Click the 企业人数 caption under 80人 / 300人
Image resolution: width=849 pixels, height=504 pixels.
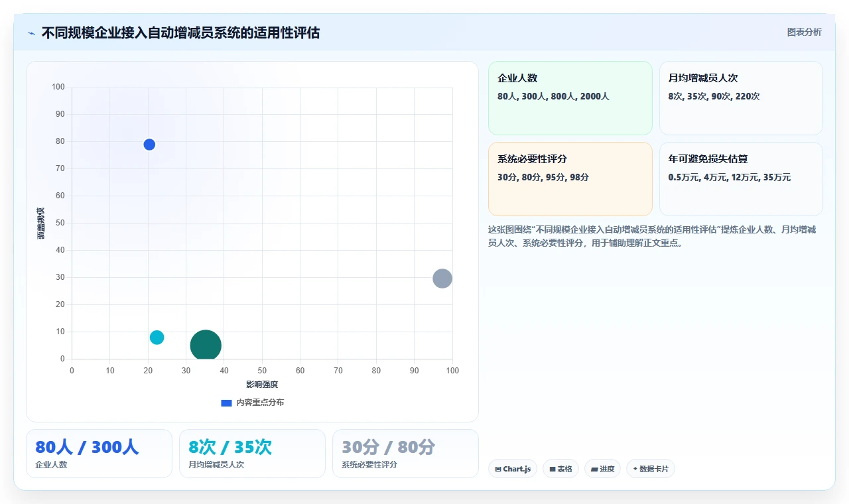(51, 465)
